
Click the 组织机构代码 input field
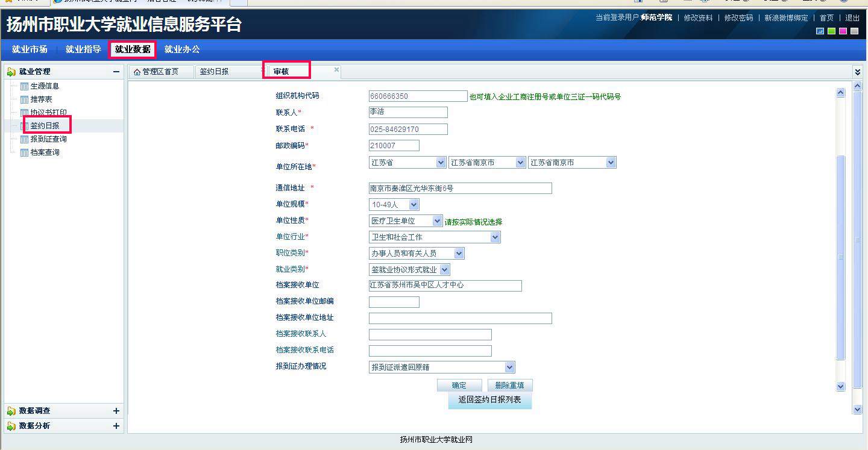[x=418, y=96]
